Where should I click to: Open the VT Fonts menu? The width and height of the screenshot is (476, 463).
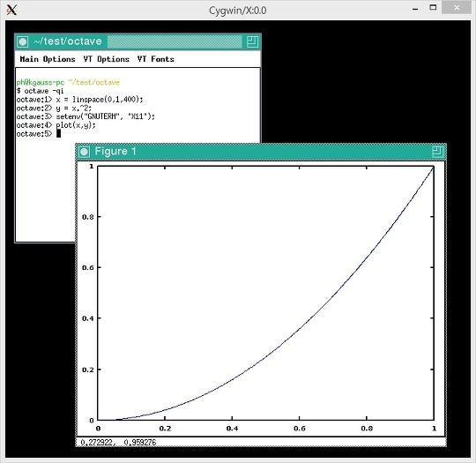[156, 59]
